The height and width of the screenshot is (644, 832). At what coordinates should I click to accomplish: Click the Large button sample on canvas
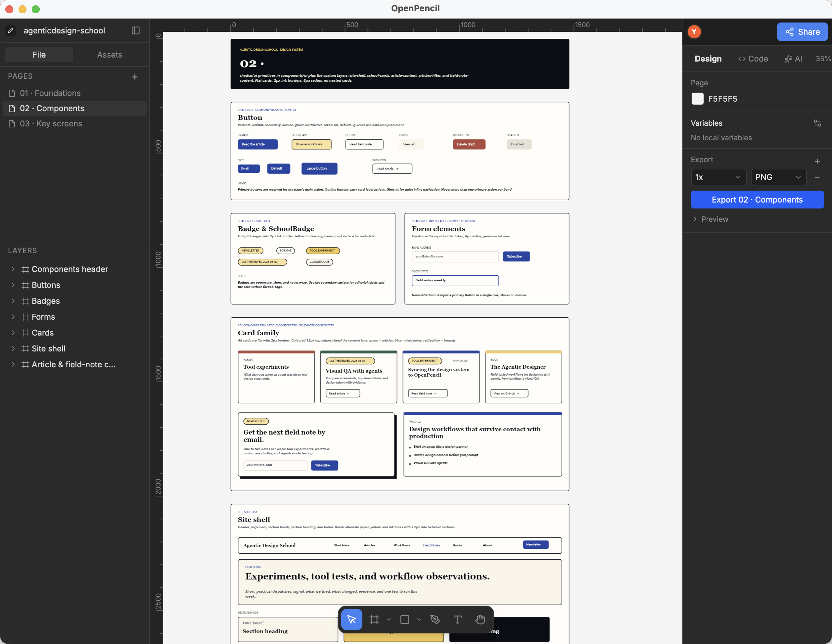pos(319,169)
